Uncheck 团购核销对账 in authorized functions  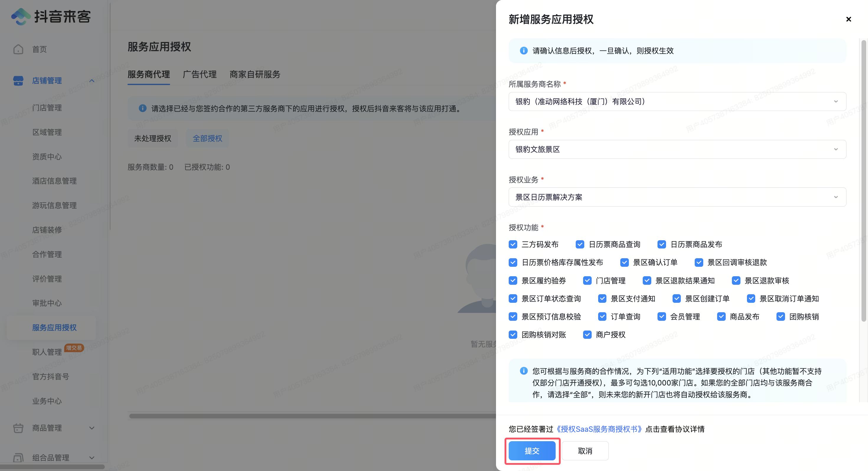513,335
